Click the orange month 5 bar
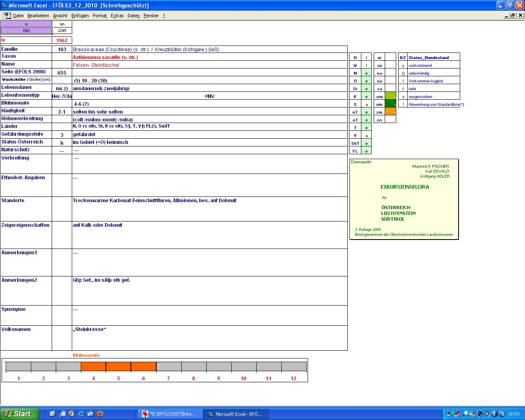 pyautogui.click(x=119, y=366)
